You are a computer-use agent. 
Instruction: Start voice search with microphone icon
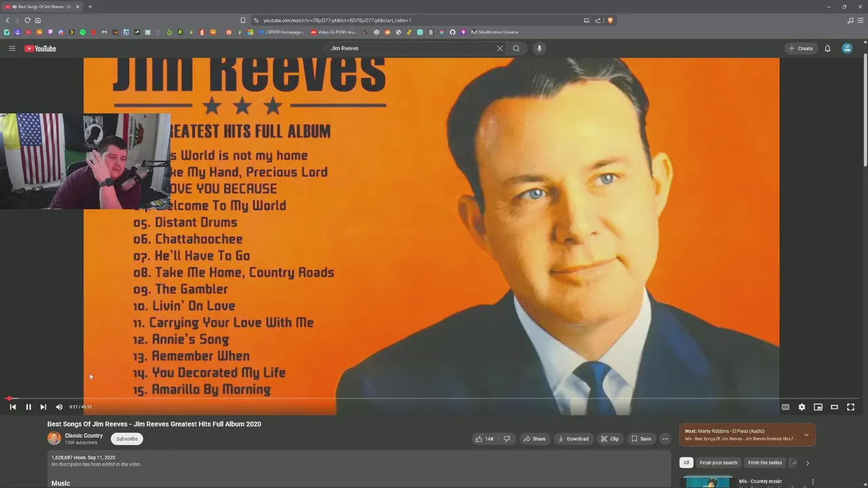click(x=539, y=48)
